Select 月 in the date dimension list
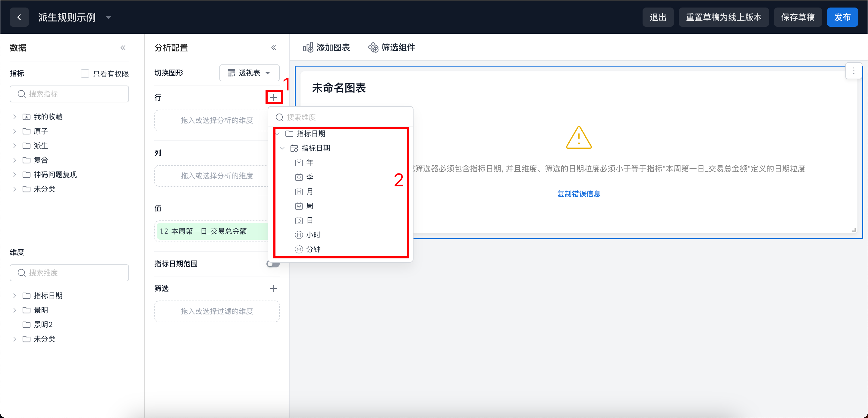 click(x=309, y=192)
